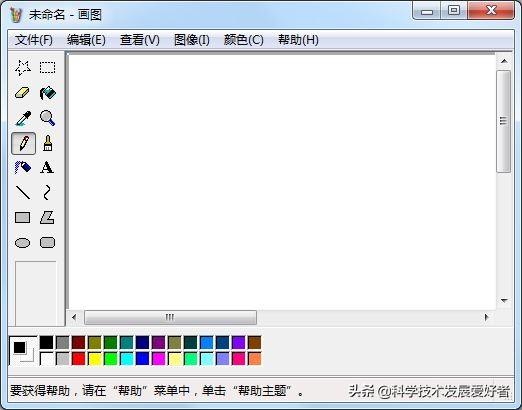
Task: Select the Ellipse shape tool
Action: (x=23, y=243)
